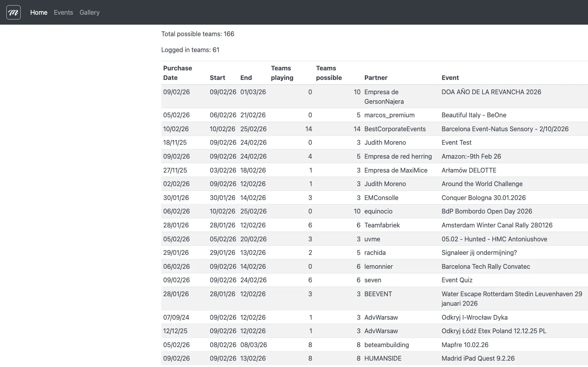Sort by the Teams playing column header

(x=281, y=73)
